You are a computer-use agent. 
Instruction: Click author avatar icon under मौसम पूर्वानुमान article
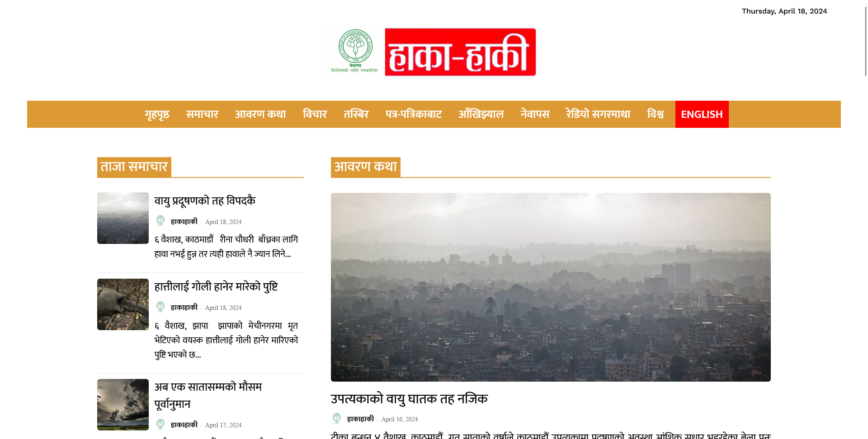[160, 424]
